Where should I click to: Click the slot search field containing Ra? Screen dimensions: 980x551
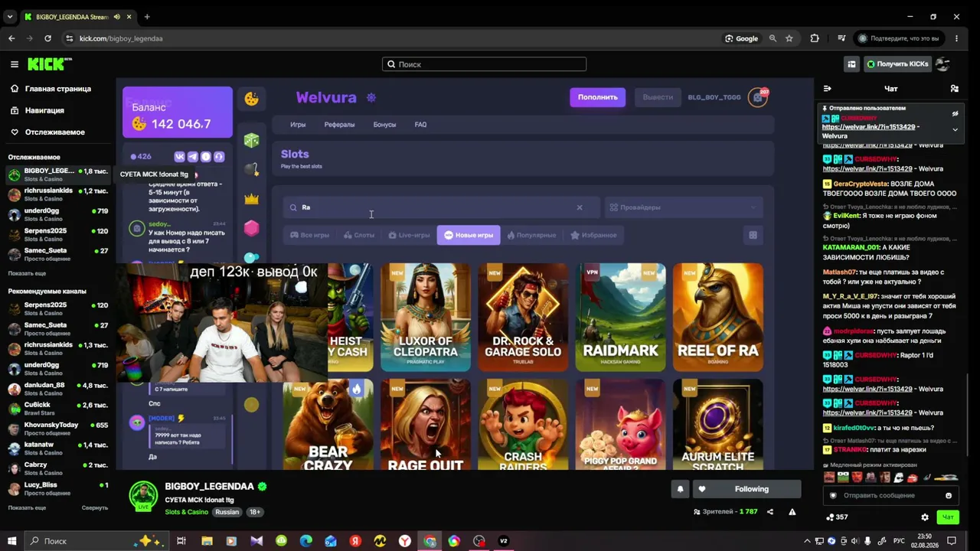point(440,207)
